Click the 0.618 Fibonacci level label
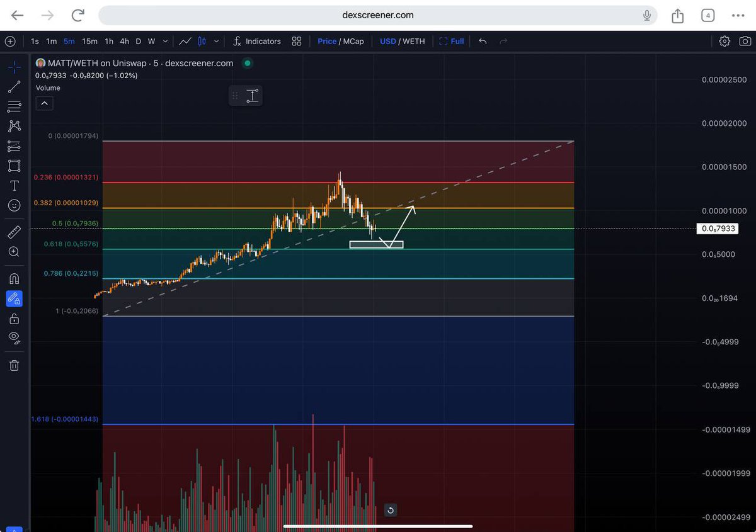Screen dimensions: 756x532 (70, 244)
